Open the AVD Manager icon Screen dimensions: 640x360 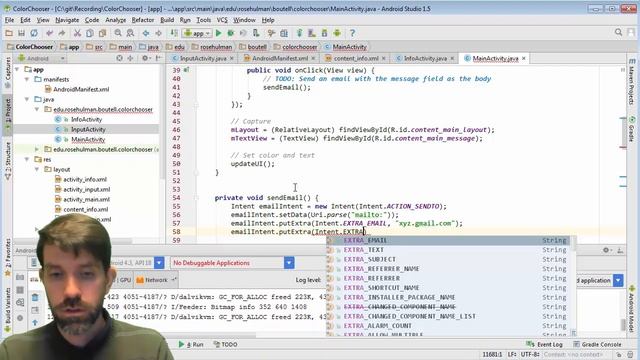(312, 33)
